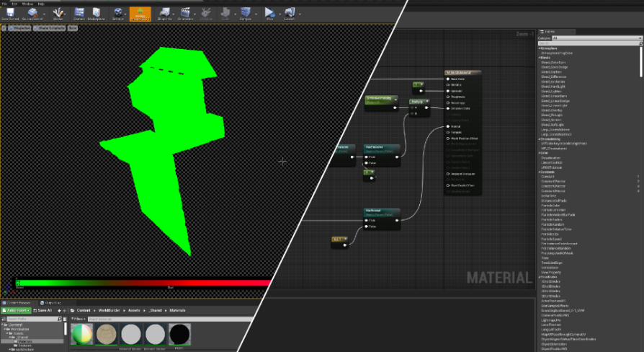
Task: Open the Palette Category dropdown
Action: pyautogui.click(x=596, y=38)
